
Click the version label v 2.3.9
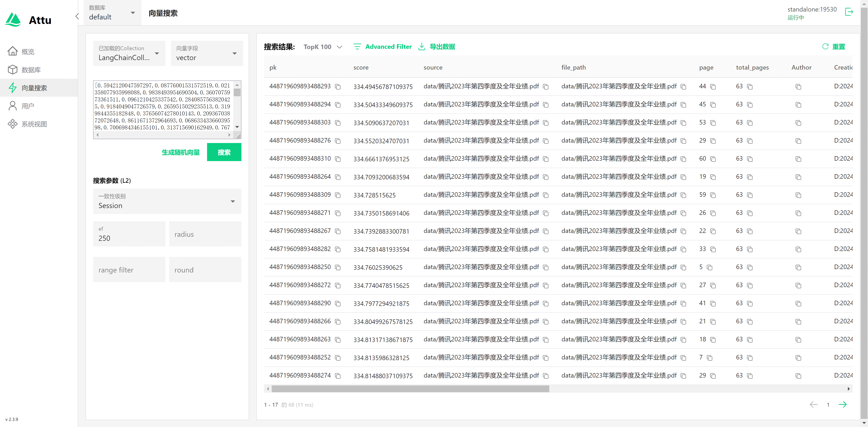(x=12, y=419)
